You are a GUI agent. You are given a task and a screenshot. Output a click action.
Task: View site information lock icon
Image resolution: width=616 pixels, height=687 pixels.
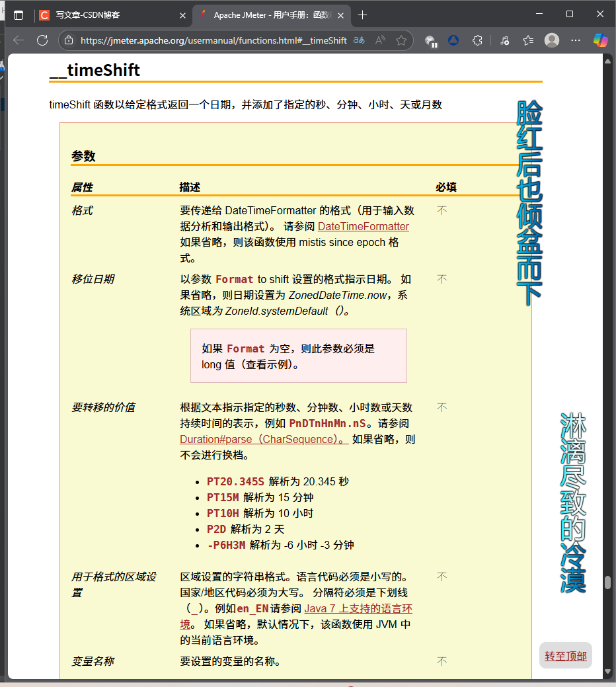[x=69, y=40]
